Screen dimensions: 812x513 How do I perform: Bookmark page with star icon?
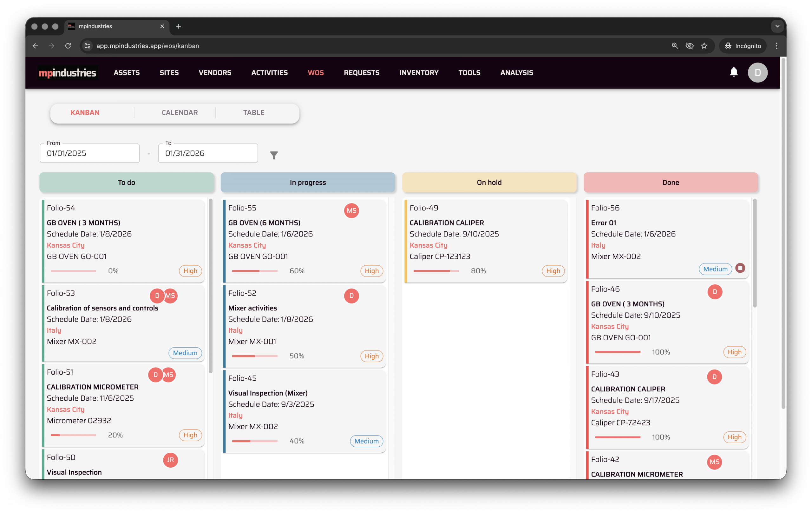pos(704,46)
